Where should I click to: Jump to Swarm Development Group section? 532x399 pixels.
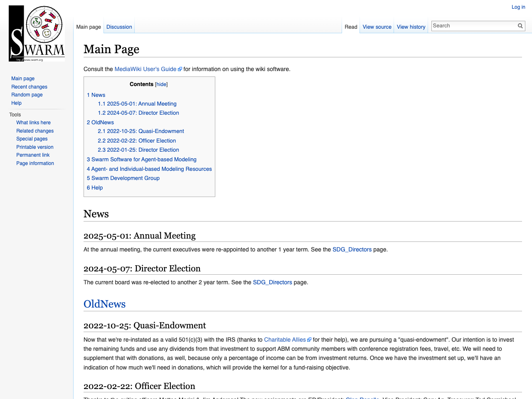click(x=123, y=178)
